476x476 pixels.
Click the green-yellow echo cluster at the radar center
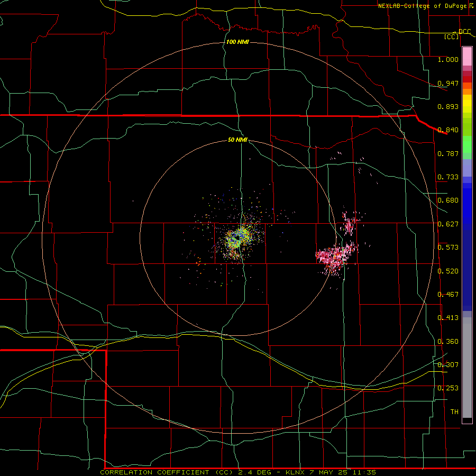click(239, 237)
